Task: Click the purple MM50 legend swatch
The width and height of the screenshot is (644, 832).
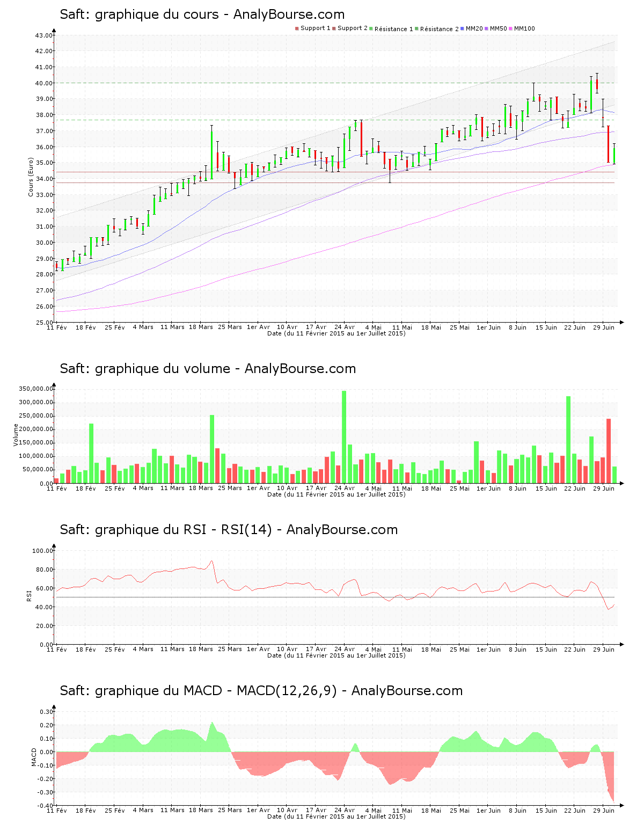Action: point(486,28)
